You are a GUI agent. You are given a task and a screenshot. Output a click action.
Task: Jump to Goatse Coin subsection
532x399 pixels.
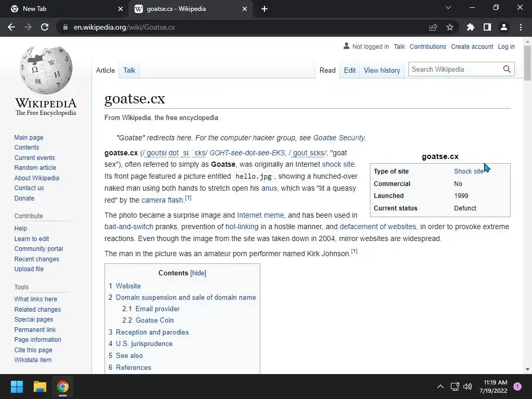(x=155, y=320)
